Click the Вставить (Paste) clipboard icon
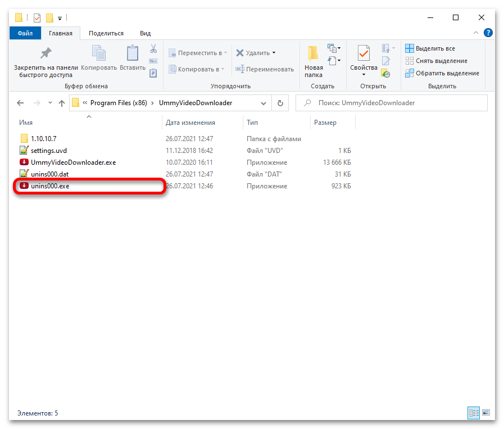Image resolution: width=504 pixels, height=429 pixels. (133, 53)
